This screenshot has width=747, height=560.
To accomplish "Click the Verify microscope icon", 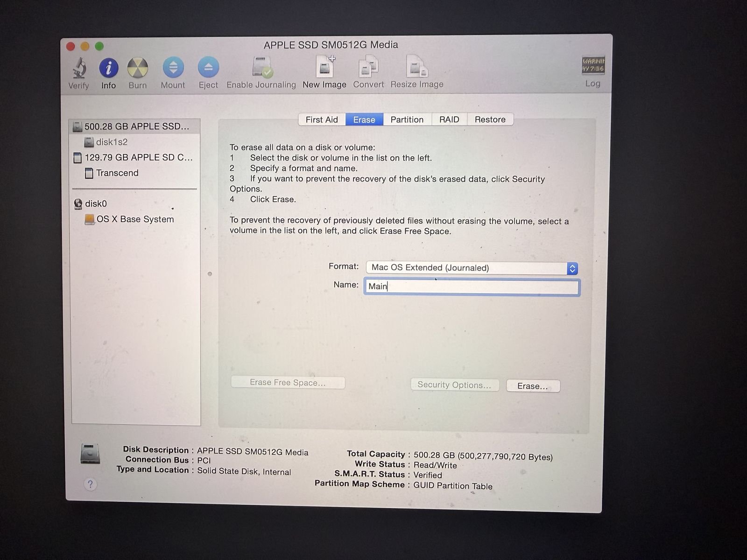I will (x=79, y=69).
